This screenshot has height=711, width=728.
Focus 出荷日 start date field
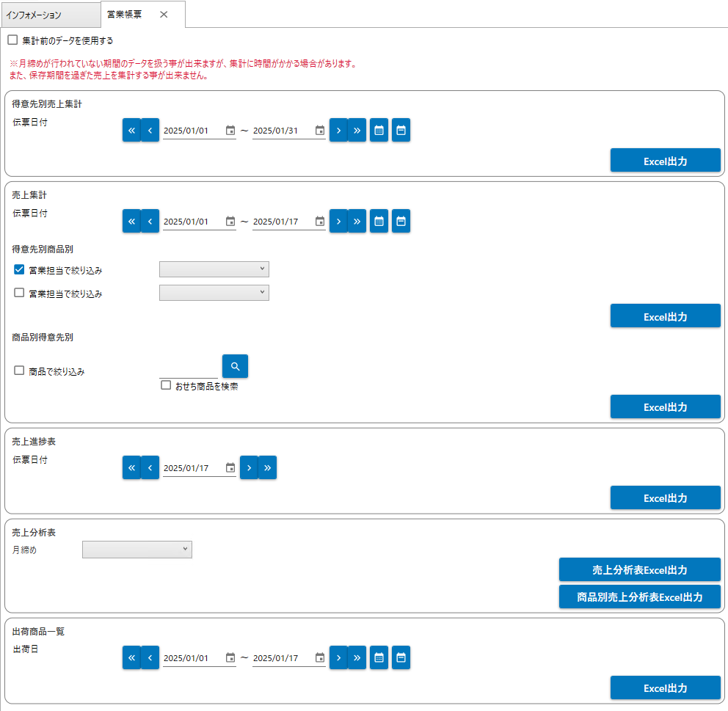click(x=193, y=658)
